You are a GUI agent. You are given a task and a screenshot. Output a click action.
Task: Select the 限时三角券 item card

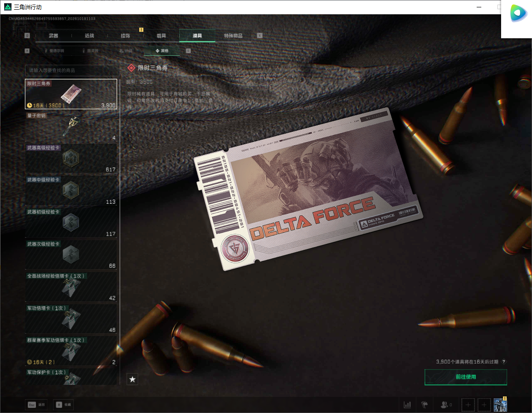pos(71,94)
